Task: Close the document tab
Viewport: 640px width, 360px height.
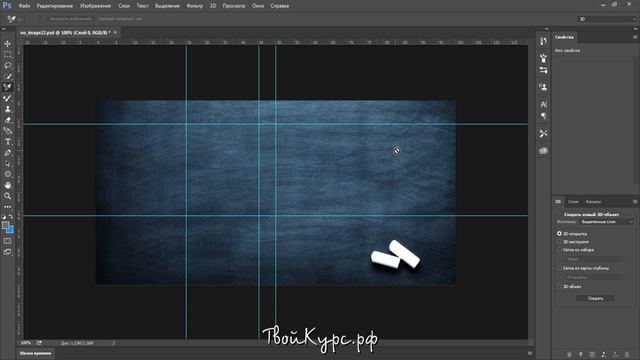Action: click(116, 32)
